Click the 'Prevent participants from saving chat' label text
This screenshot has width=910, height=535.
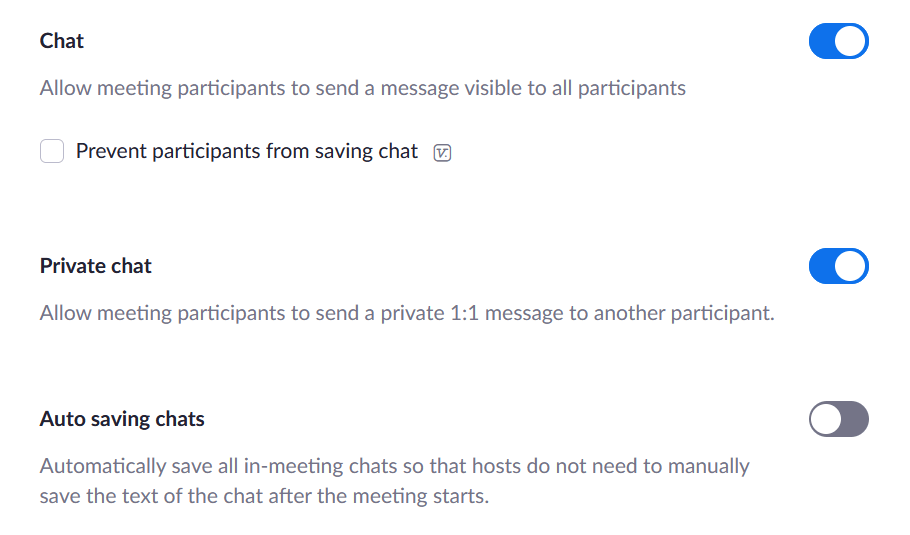click(246, 152)
